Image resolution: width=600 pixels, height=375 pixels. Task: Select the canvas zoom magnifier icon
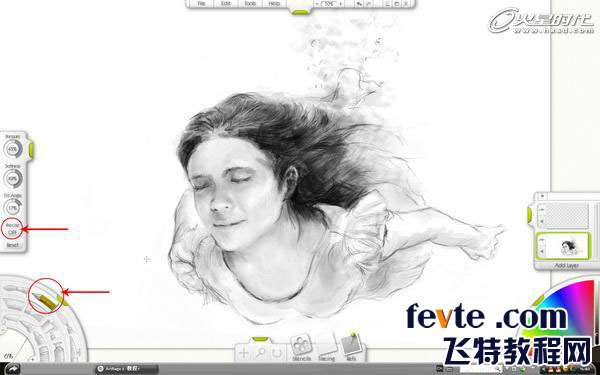click(260, 353)
